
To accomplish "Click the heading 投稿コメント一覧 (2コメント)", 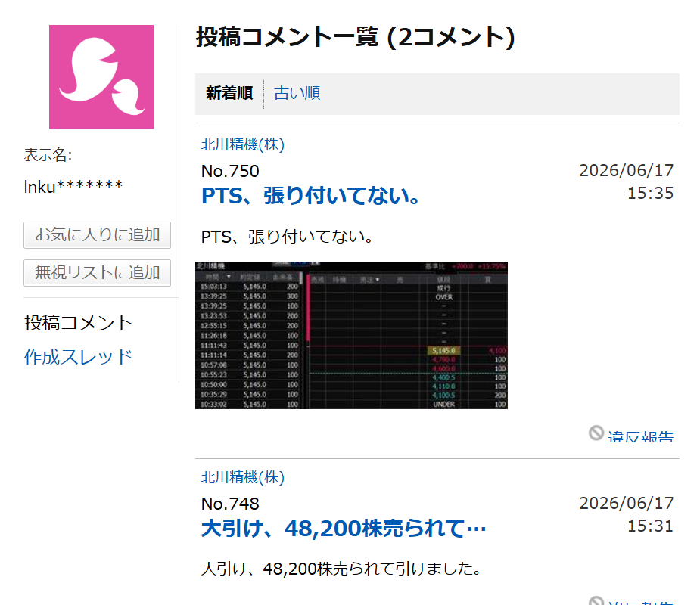I will (356, 37).
